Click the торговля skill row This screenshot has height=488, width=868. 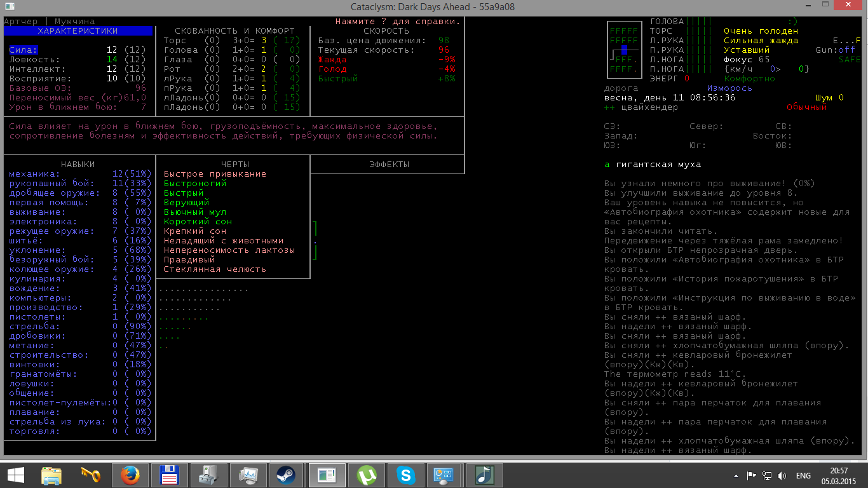tap(80, 431)
